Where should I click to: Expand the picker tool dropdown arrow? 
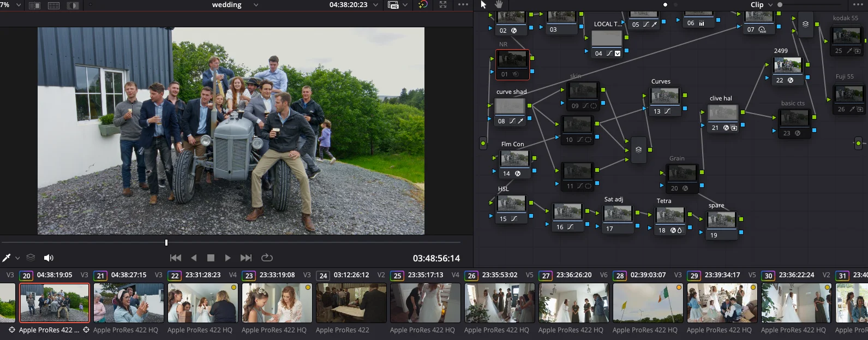(x=17, y=258)
